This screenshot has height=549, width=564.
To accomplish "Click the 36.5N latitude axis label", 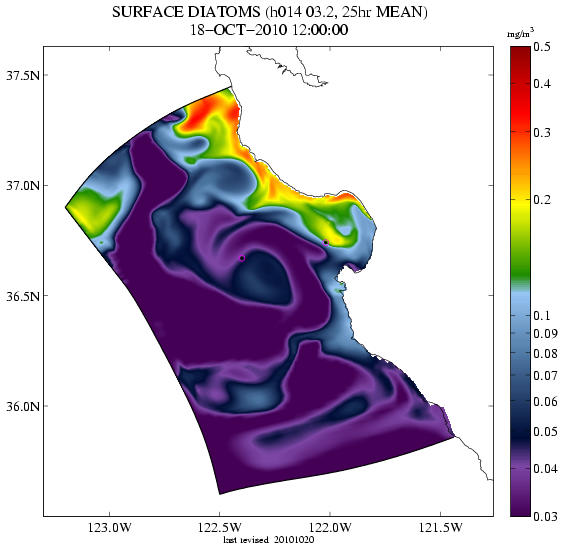I will (x=23, y=296).
